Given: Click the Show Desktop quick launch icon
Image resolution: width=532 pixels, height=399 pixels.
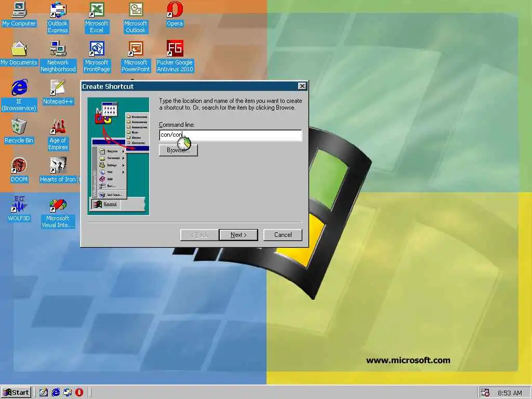Looking at the screenshot, I should pos(44,393).
